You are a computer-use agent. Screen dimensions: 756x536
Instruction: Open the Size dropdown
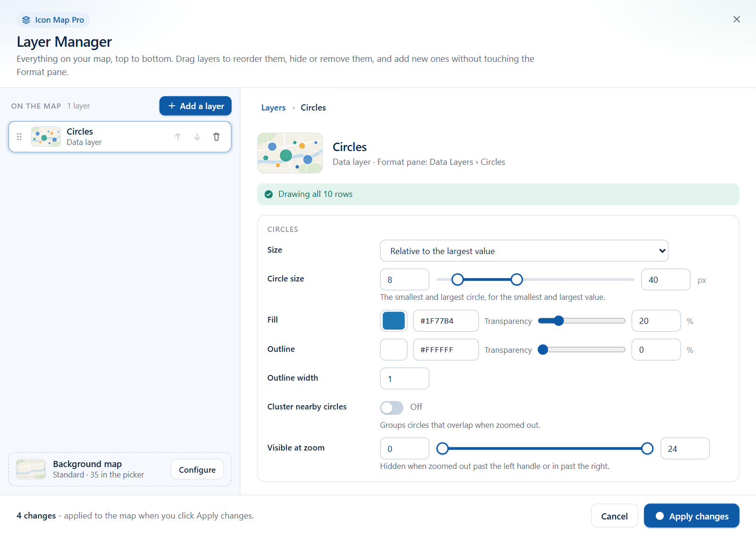tap(524, 251)
